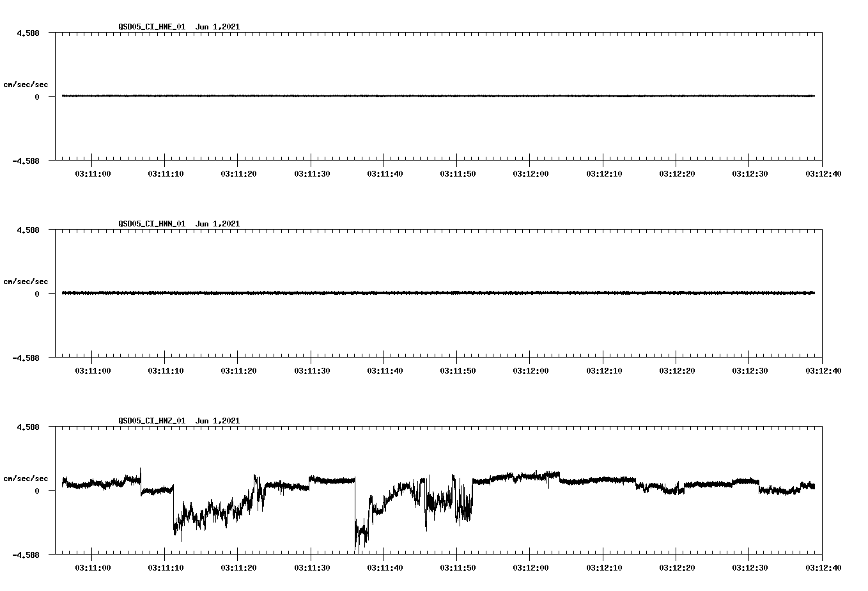
Task: Click 03:12:40 time label under HNE plot
Action: [823, 173]
